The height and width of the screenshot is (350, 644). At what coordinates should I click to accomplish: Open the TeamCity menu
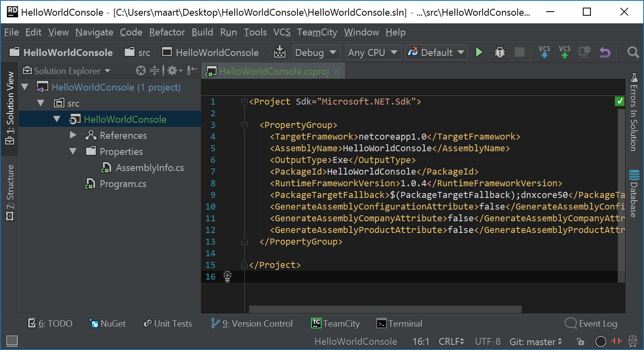(317, 32)
